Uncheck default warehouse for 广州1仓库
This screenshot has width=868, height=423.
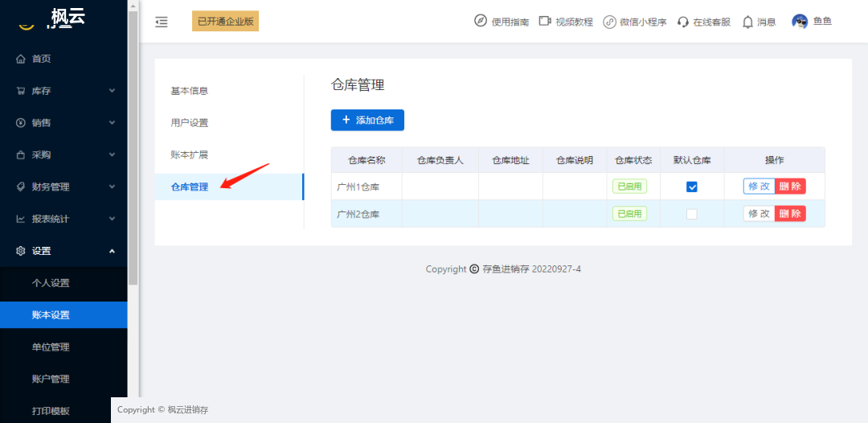(692, 187)
